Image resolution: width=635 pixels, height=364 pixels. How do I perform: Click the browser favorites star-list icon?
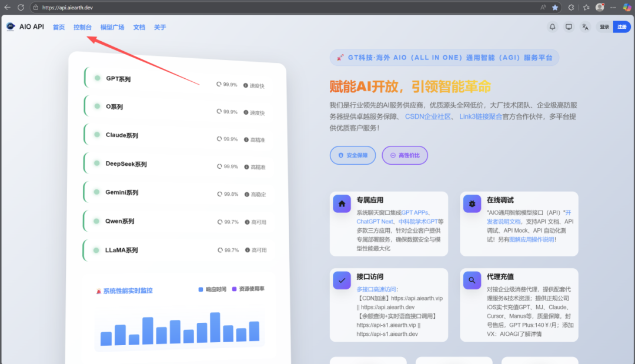pyautogui.click(x=586, y=7)
